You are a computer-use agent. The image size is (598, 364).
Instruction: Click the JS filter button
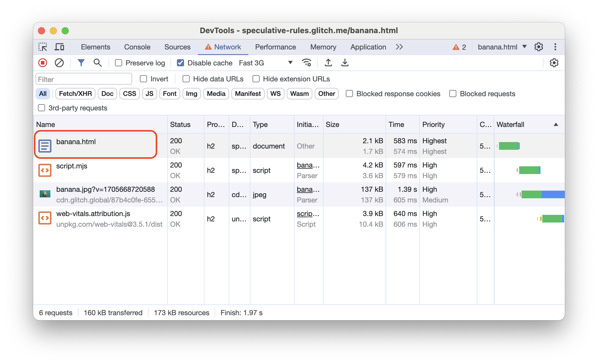[x=149, y=94]
